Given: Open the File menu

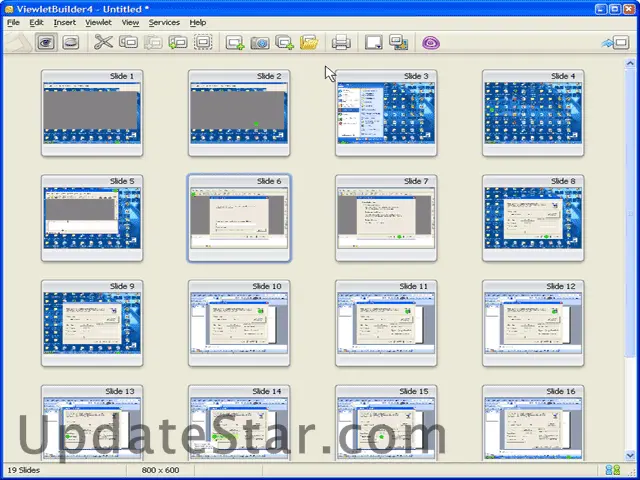Looking at the screenshot, I should click(13, 22).
